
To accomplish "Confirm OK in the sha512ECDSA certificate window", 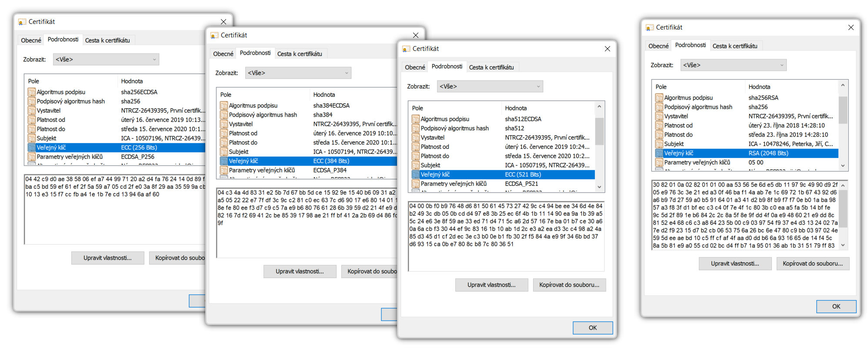I will tap(593, 328).
